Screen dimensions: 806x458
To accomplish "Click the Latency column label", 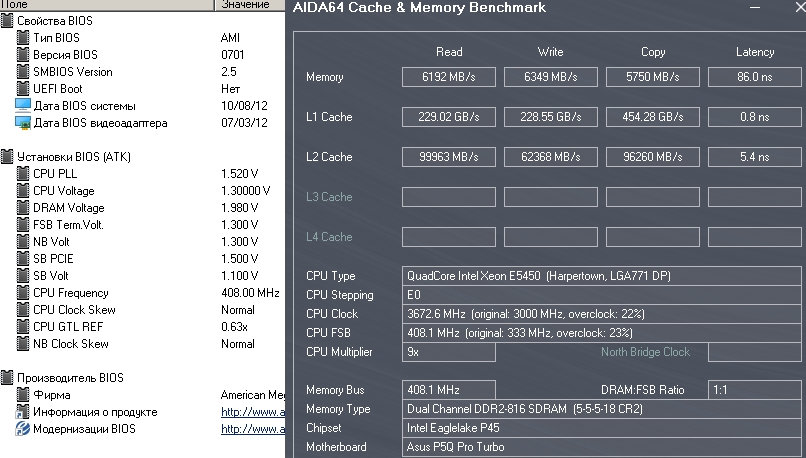I will coord(755,52).
